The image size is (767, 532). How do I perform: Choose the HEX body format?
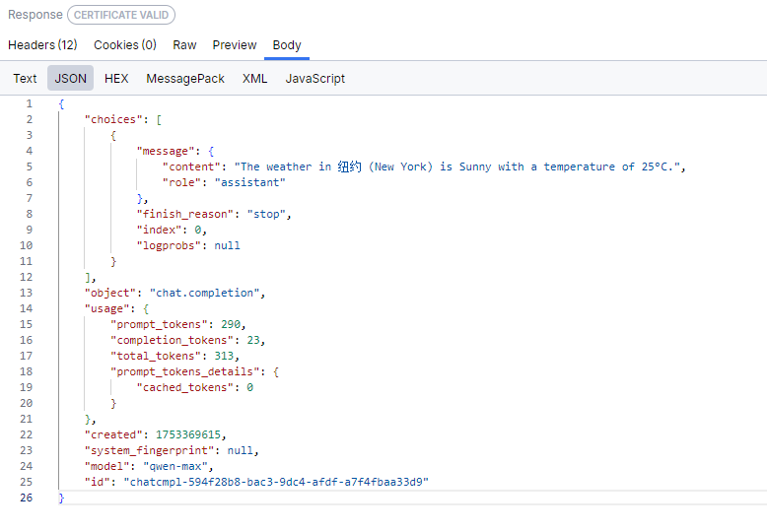(x=116, y=78)
